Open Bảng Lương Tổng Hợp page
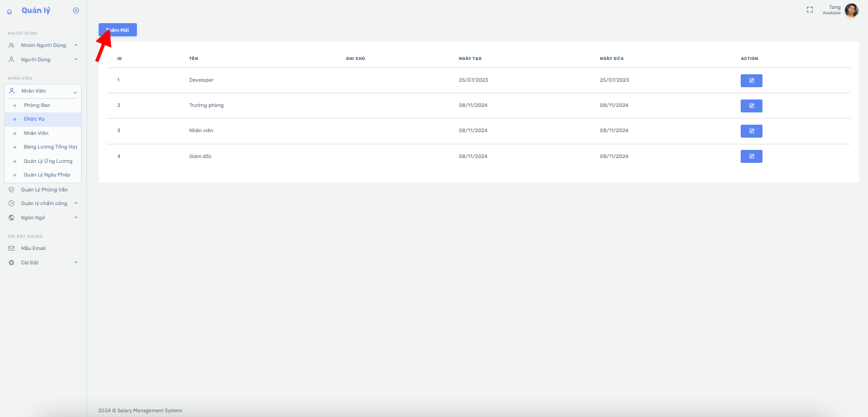The height and width of the screenshot is (417, 868). click(50, 146)
